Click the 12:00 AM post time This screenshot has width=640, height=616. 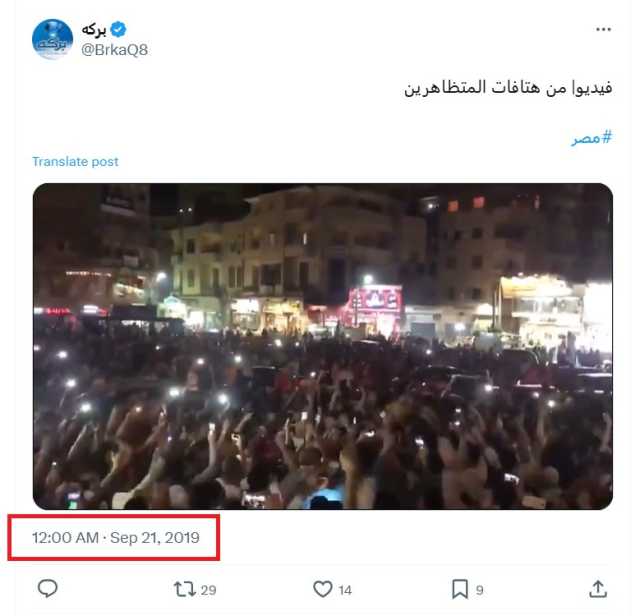[66, 538]
